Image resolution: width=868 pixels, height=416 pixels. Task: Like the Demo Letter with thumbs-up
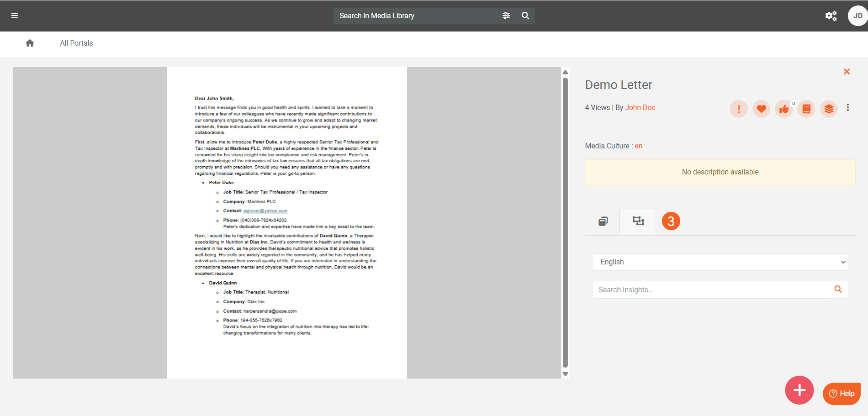pos(784,109)
